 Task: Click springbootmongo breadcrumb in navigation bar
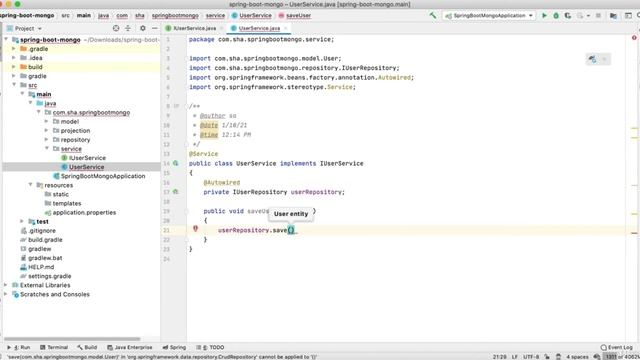[175, 16]
